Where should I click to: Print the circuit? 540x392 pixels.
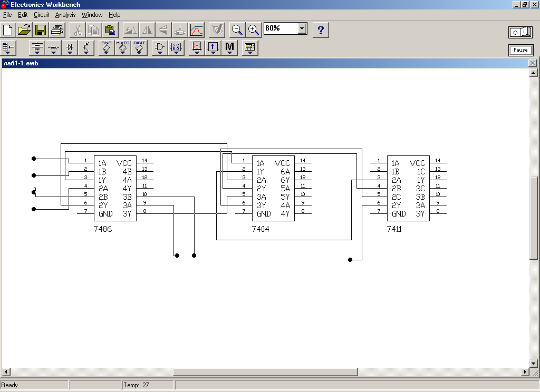pyautogui.click(x=57, y=30)
